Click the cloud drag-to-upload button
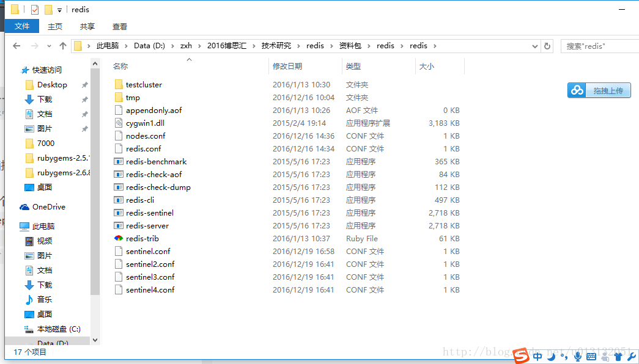Image resolution: width=639 pixels, height=364 pixels. click(599, 90)
